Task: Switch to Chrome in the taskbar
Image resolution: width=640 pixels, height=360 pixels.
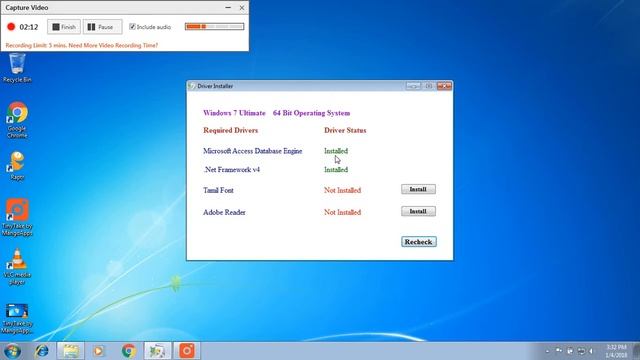Action: click(x=129, y=351)
